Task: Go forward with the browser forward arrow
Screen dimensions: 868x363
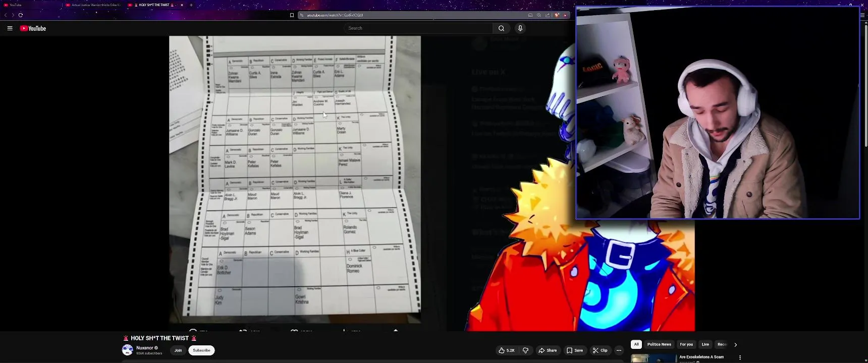Action: [13, 15]
